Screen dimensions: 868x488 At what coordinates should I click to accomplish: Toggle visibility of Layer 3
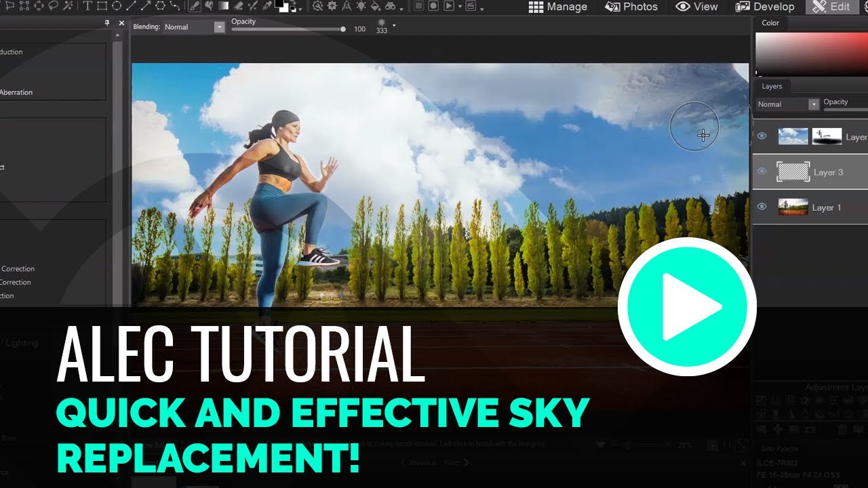(x=762, y=171)
